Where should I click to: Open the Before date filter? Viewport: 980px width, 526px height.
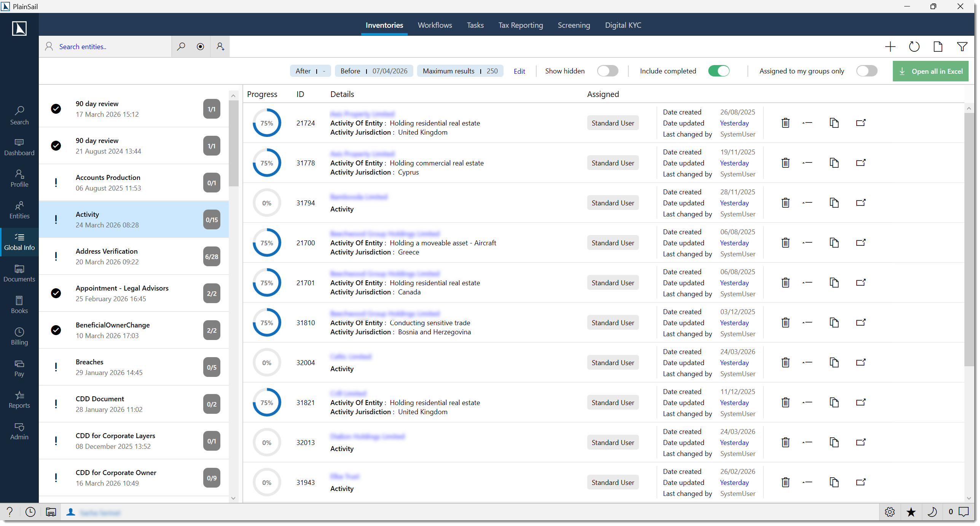click(374, 71)
